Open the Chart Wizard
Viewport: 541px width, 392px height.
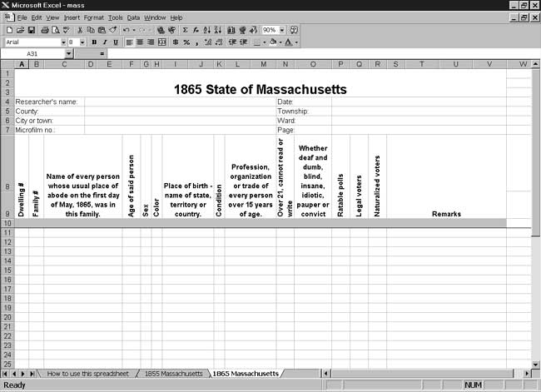click(x=231, y=30)
